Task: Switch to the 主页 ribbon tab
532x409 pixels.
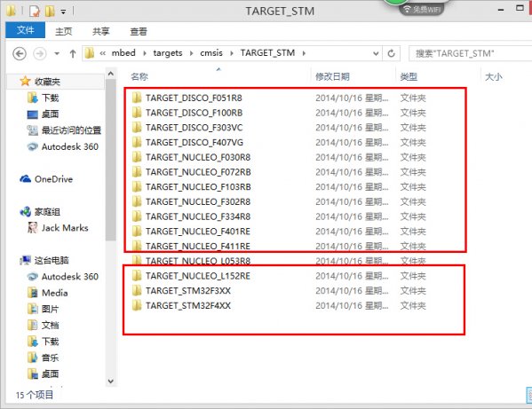Action: coord(63,31)
